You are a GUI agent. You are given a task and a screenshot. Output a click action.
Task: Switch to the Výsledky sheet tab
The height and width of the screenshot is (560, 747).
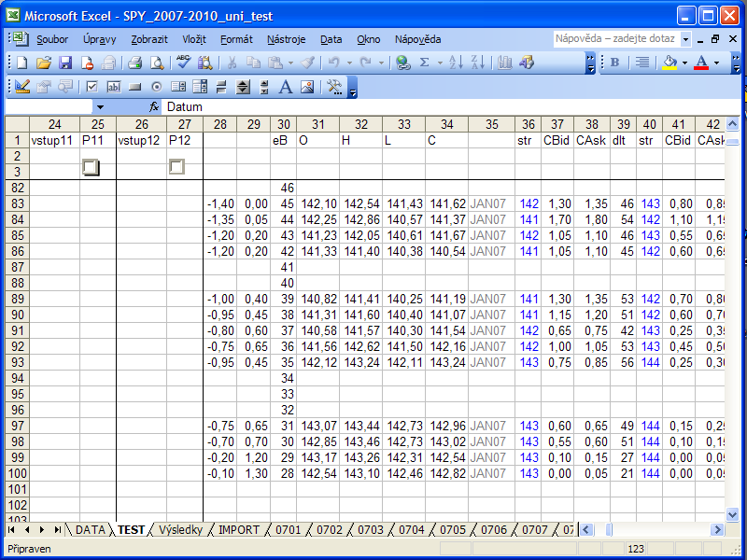click(x=180, y=530)
